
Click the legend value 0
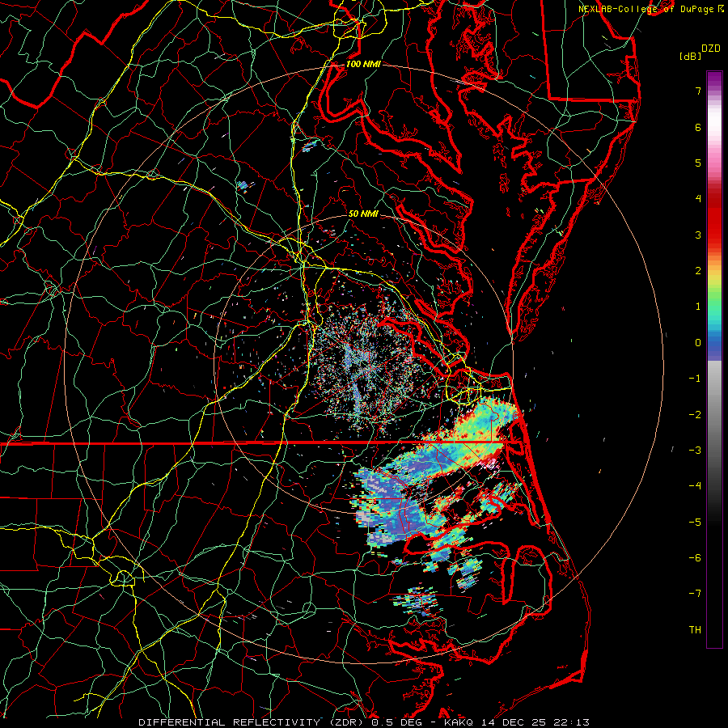[698, 343]
